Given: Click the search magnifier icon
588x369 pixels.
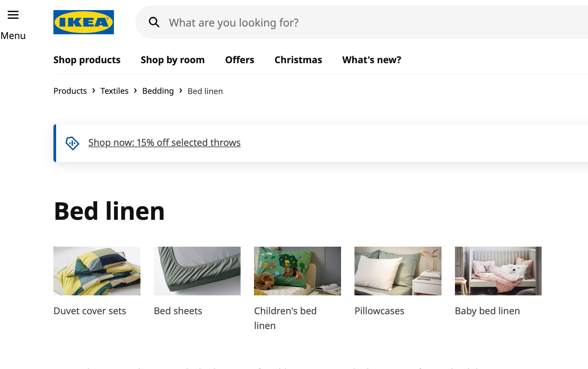Looking at the screenshot, I should [x=154, y=23].
